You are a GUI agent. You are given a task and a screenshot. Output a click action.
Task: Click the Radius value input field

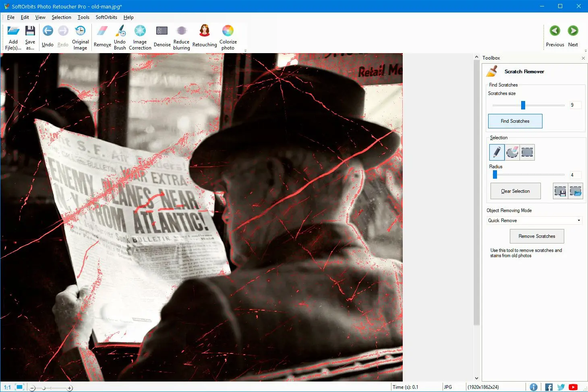[575, 175]
